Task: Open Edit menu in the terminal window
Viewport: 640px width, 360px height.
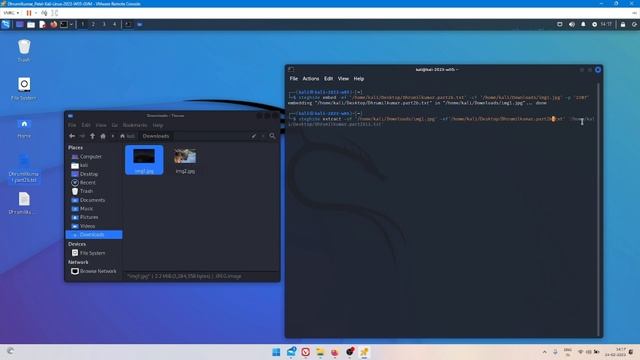Action: point(329,78)
